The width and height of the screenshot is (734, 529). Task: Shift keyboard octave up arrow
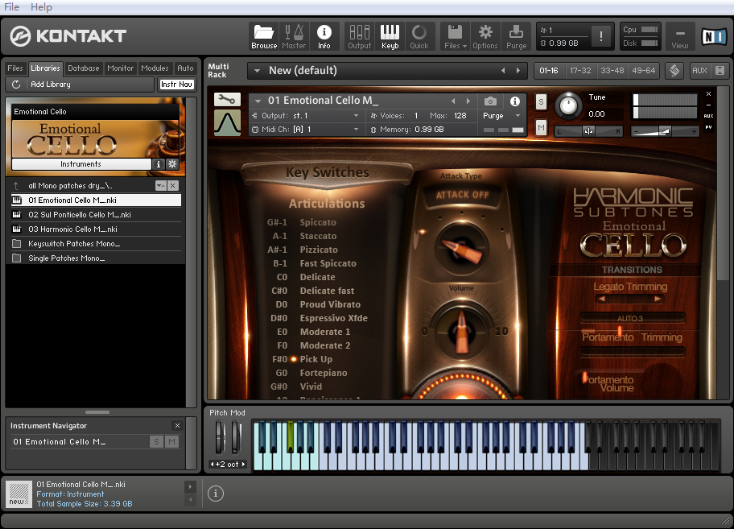pos(243,464)
